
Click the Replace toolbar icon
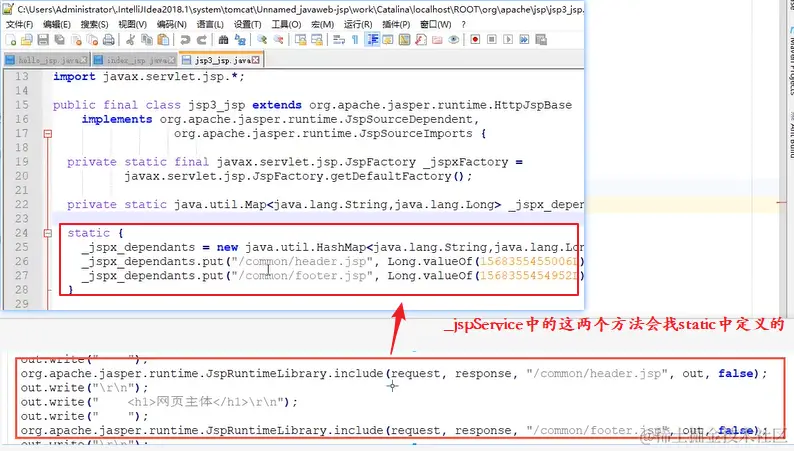(x=240, y=39)
